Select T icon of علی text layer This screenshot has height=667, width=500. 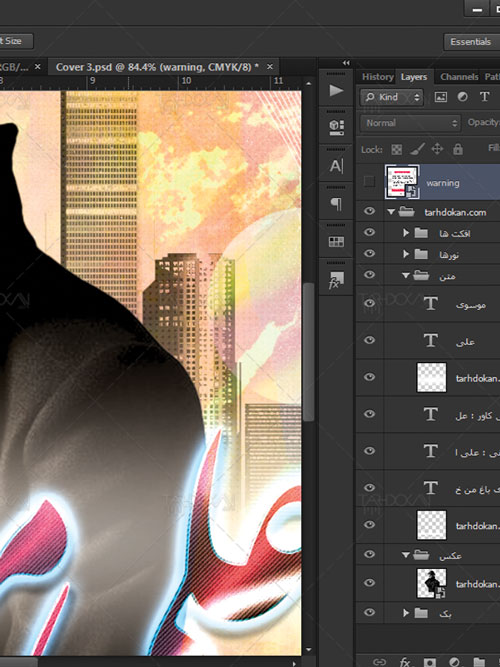[431, 340]
